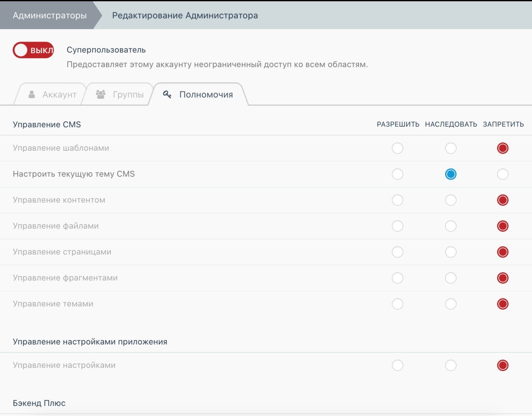This screenshot has width=532, height=416.
Task: Allow Управление настройками permission
Action: [x=397, y=365]
